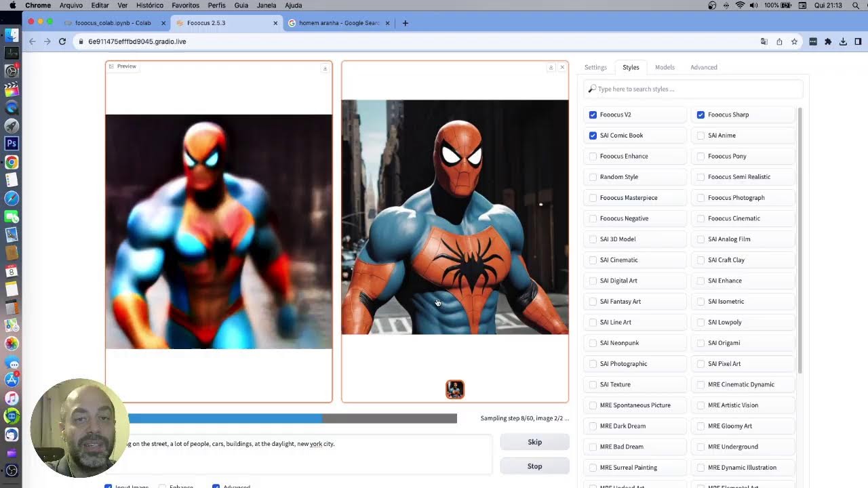Image resolution: width=868 pixels, height=488 pixels.
Task: Switch to the Models tab
Action: click(665, 67)
